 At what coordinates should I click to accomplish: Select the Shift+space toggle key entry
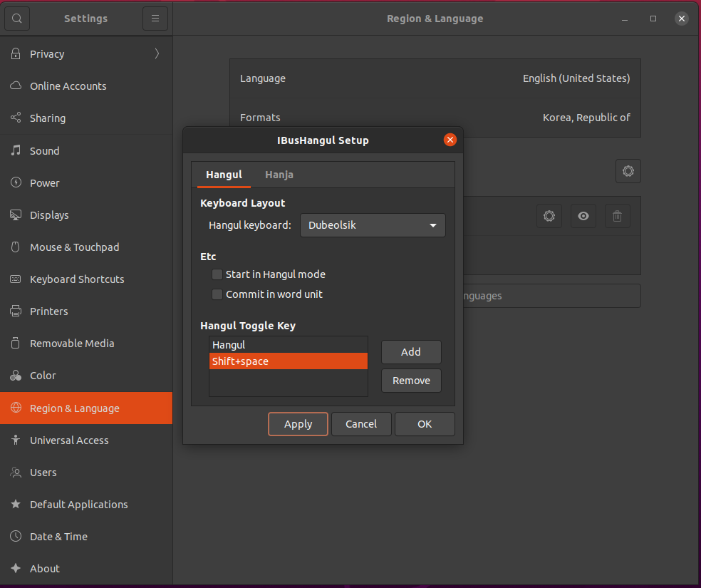(x=289, y=361)
